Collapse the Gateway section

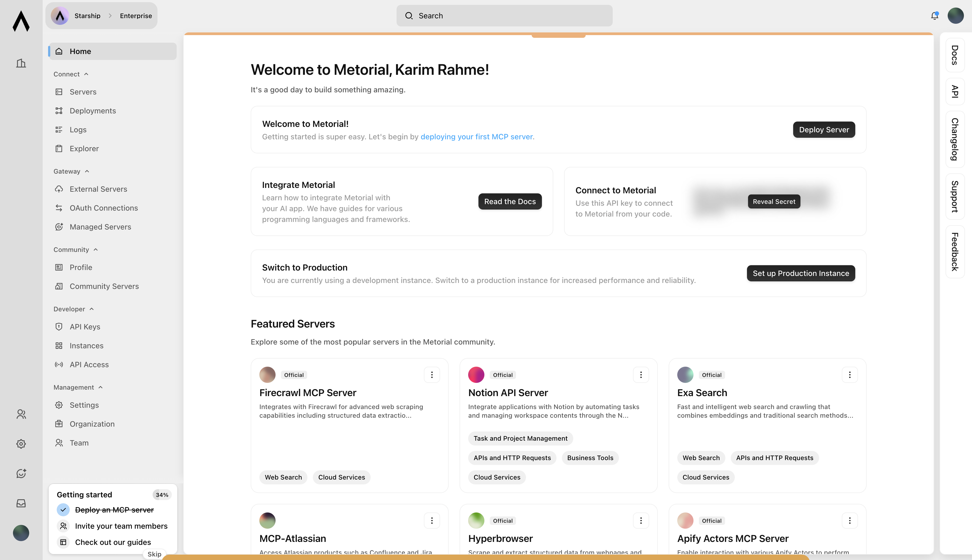[x=86, y=171]
